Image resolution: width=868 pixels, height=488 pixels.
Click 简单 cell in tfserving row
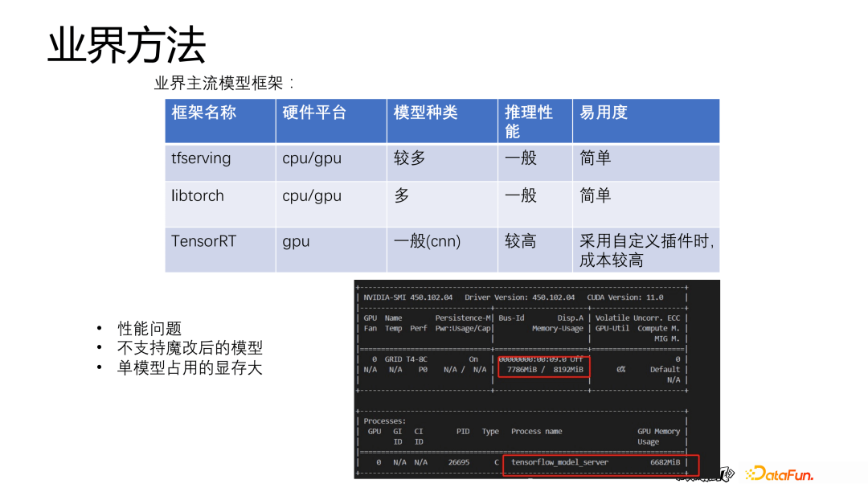tap(646, 163)
